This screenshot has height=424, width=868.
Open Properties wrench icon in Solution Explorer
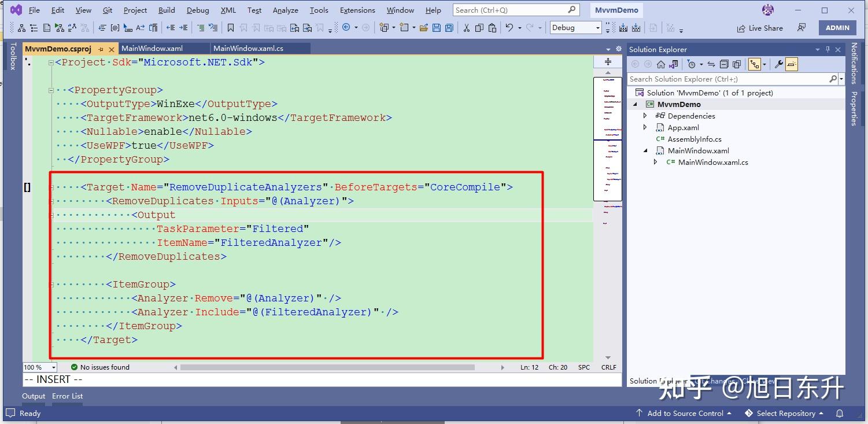778,64
